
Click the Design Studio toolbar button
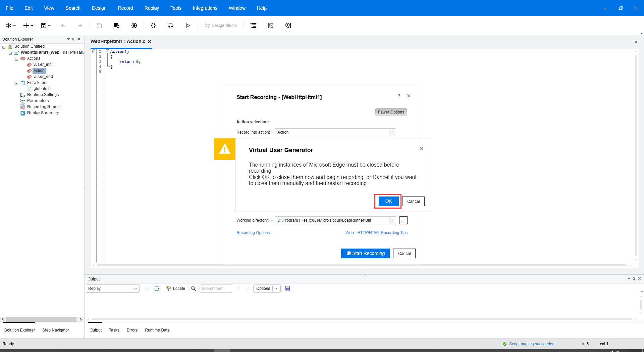point(221,26)
